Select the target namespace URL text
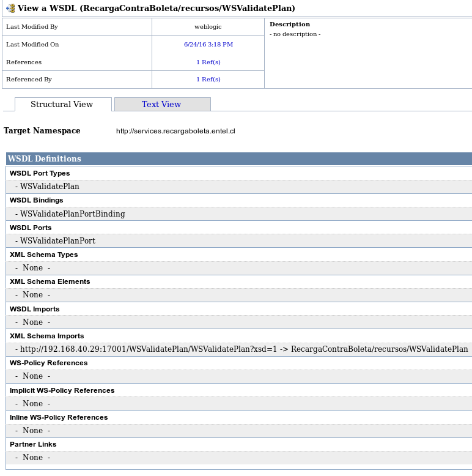 175,131
